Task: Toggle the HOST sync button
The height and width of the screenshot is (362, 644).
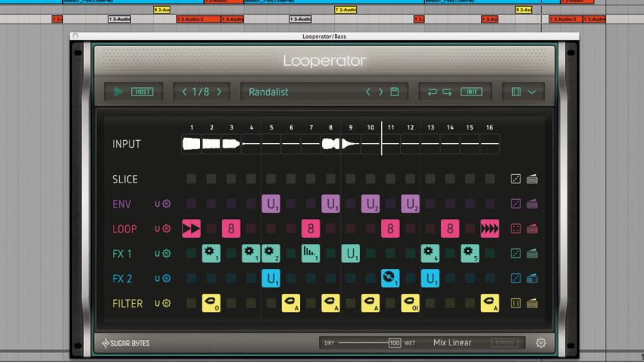Action: pos(142,92)
